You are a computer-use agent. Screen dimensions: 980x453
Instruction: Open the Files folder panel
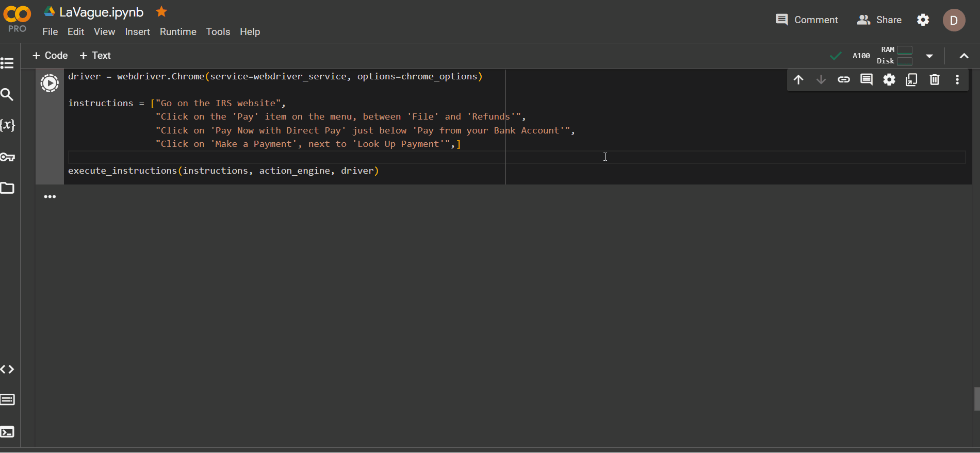[x=7, y=188]
